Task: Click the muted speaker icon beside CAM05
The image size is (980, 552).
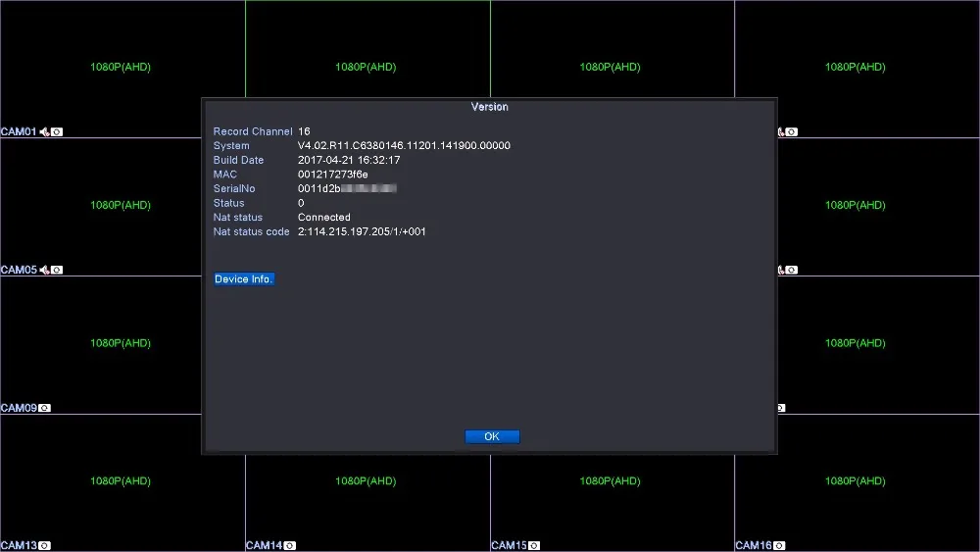Action: pos(44,270)
